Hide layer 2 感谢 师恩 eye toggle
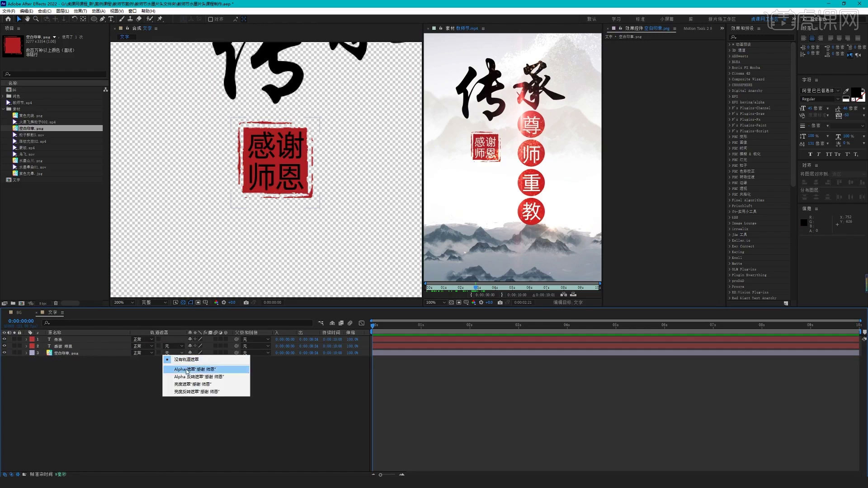868x488 pixels. click(x=5, y=346)
